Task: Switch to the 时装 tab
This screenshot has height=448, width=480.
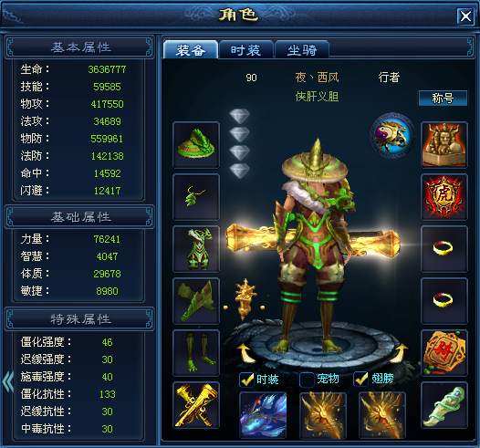Action: [245, 49]
